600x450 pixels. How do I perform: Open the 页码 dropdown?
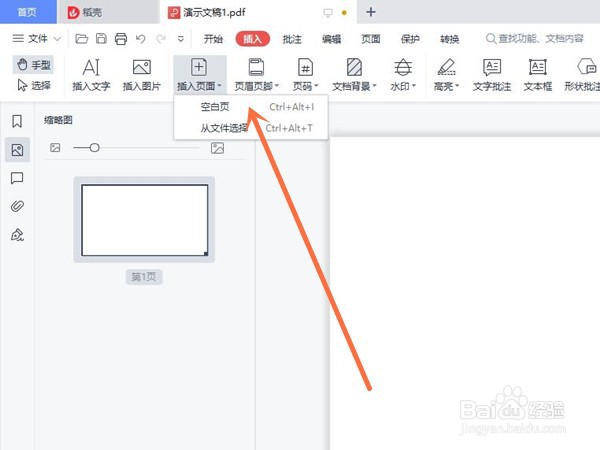[305, 75]
